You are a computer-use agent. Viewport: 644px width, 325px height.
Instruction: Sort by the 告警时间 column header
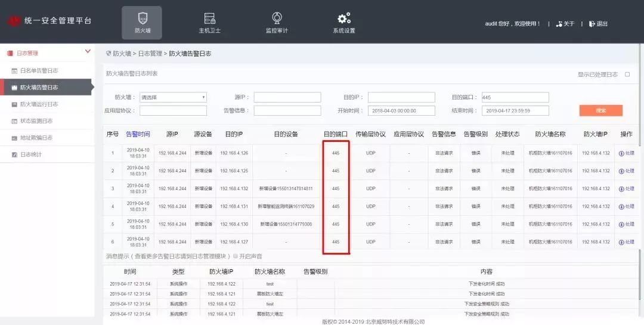click(138, 134)
